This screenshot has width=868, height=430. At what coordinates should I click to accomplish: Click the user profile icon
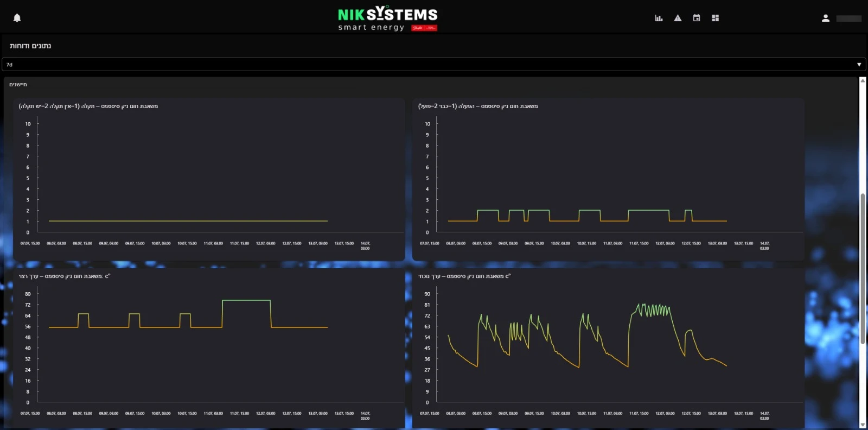[x=825, y=18]
